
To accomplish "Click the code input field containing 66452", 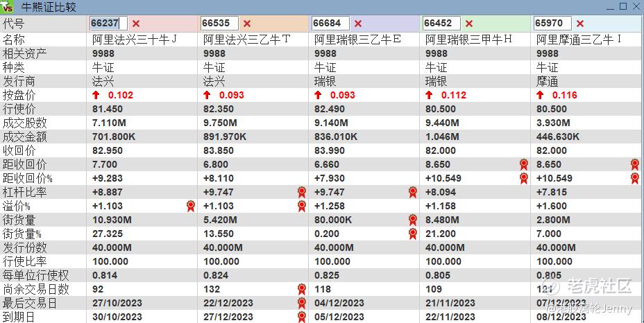I will [x=442, y=24].
